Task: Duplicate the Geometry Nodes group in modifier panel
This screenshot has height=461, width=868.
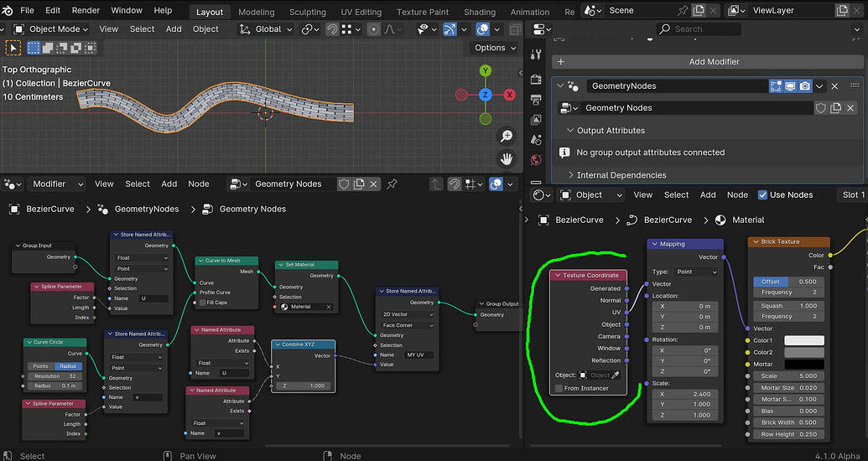Action: 836,108
